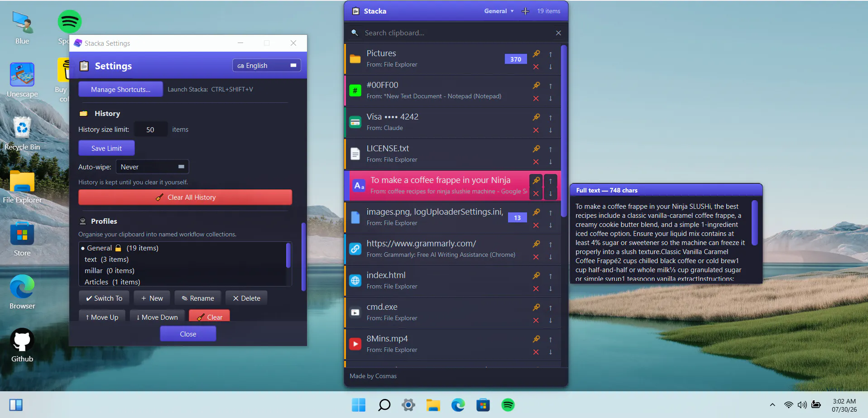Image resolution: width=868 pixels, height=418 pixels.
Task: Move the Pictures item down
Action: [551, 67]
